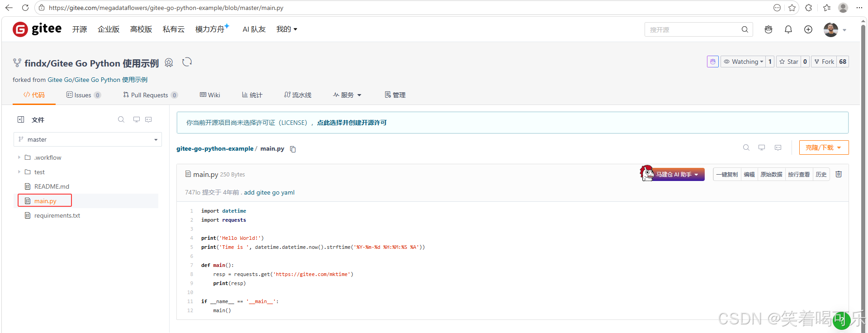Screen dimensions: 868x333
Task: Open the 统计 tab
Action: tap(252, 95)
